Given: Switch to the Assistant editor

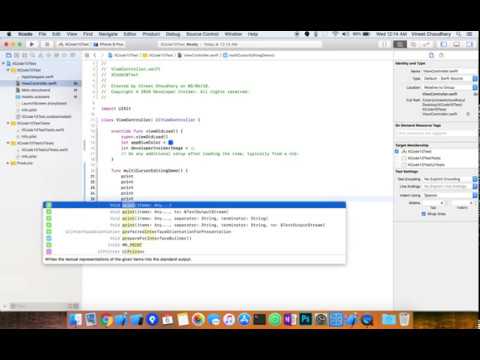Looking at the screenshot, I should 413,44.
